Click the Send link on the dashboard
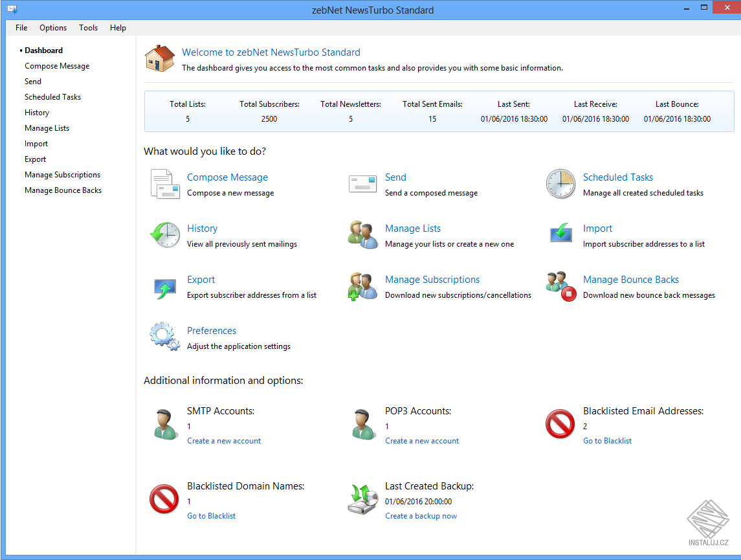 [395, 177]
